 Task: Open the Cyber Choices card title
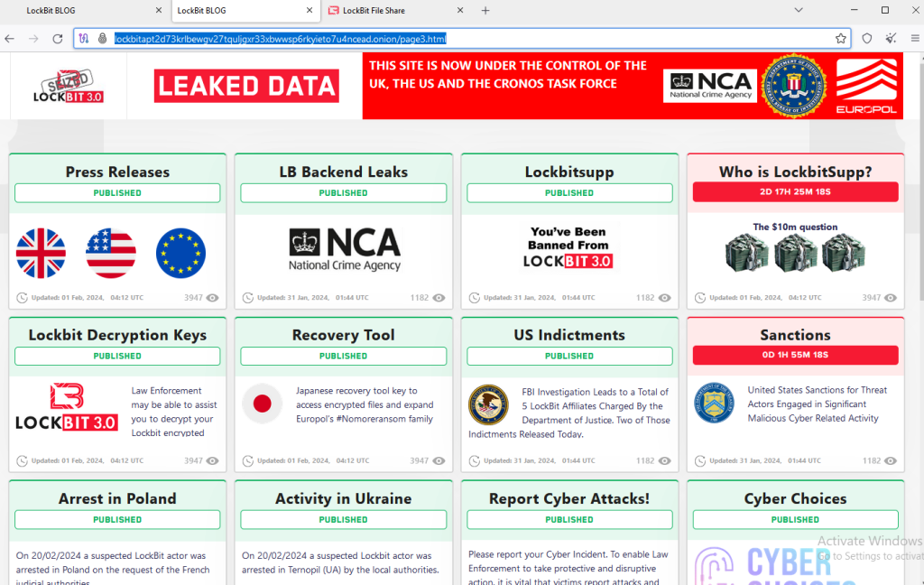pos(795,498)
